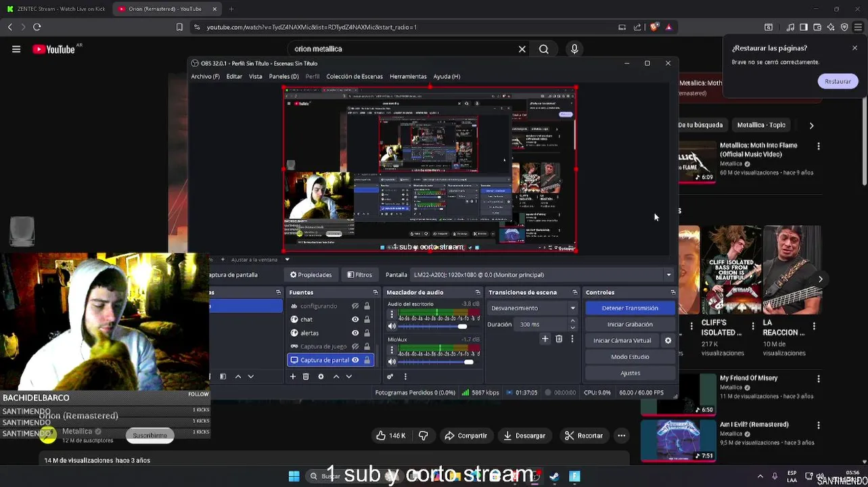868x487 pixels.
Task: Add a scene transition with plus icon
Action: tap(545, 339)
